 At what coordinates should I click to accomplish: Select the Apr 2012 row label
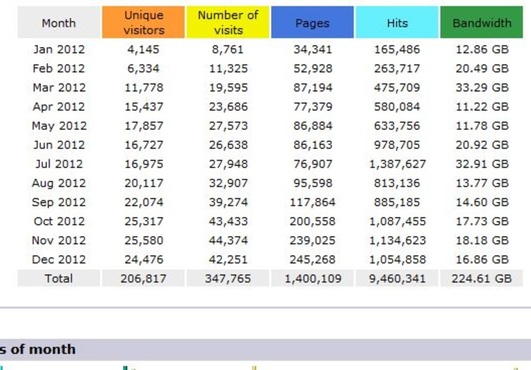coord(59,107)
